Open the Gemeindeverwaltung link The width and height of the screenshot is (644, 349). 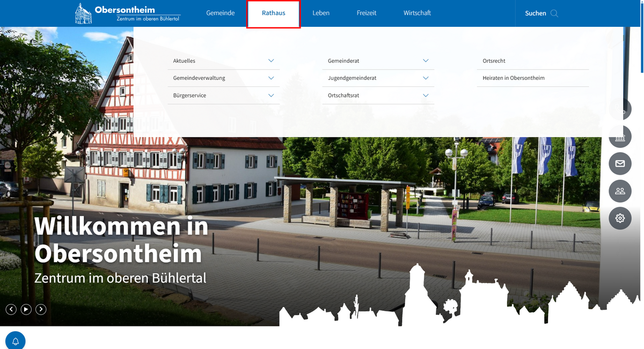(199, 78)
